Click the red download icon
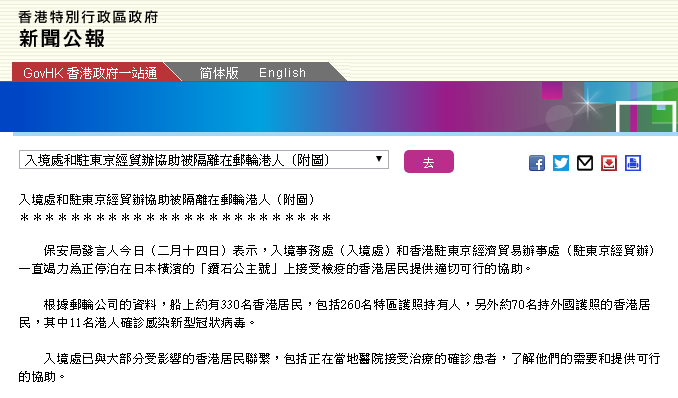Image resolution: width=678 pixels, height=398 pixels. coord(609,163)
